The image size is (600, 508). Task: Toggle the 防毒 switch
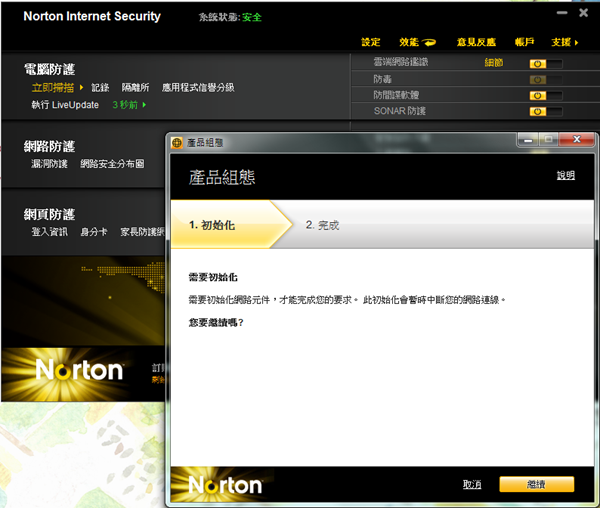click(546, 80)
